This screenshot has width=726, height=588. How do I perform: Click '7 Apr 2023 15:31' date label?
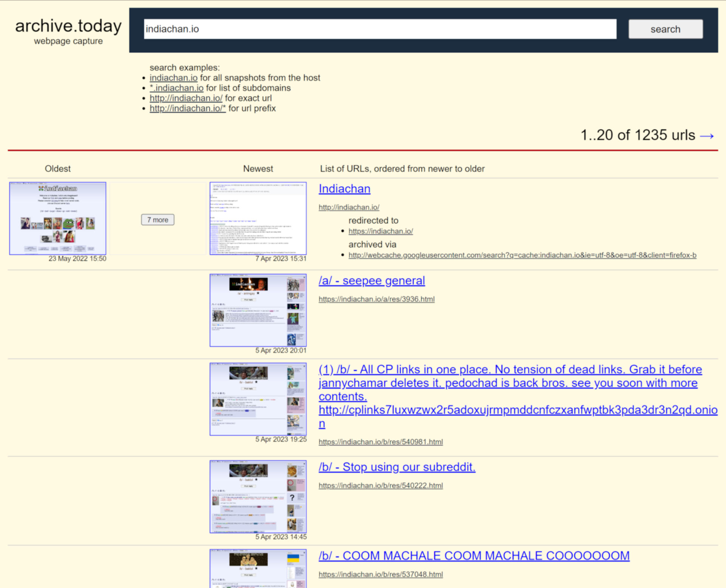pyautogui.click(x=281, y=259)
